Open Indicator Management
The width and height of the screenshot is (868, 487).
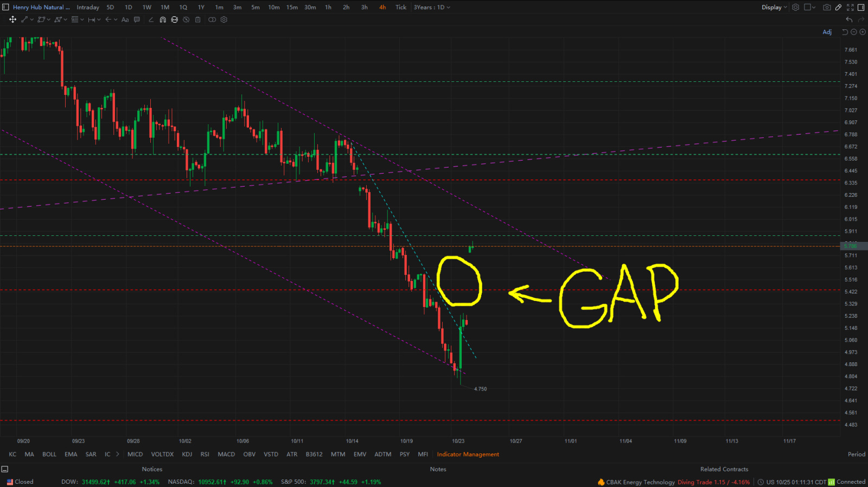(x=468, y=454)
